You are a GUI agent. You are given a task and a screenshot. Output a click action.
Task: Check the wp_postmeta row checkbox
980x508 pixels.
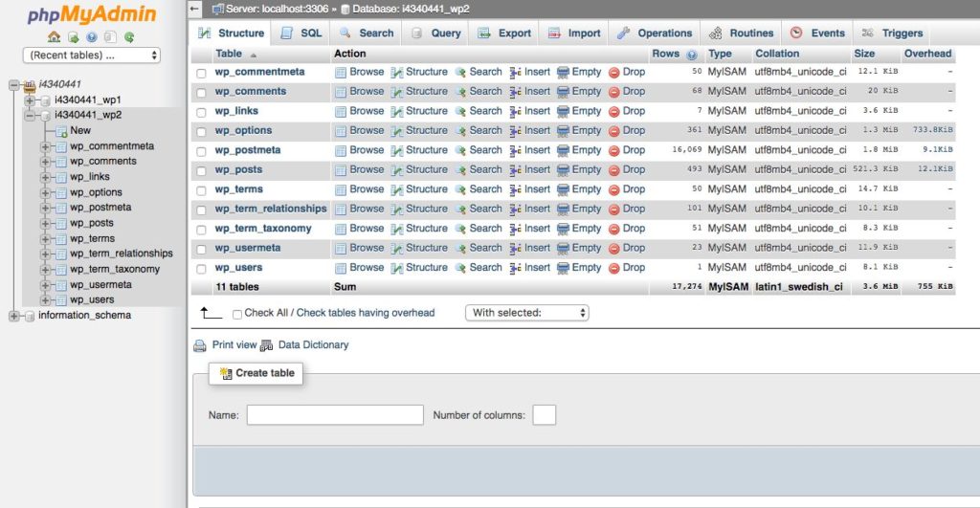click(201, 151)
